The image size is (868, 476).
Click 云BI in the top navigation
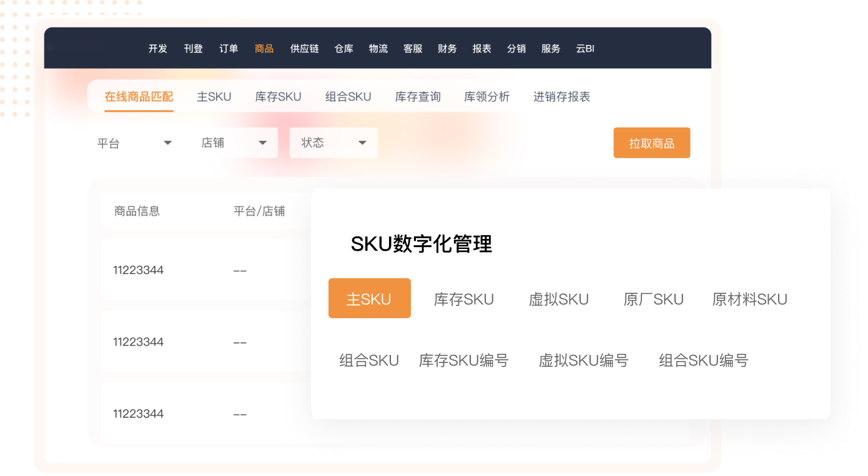[584, 49]
